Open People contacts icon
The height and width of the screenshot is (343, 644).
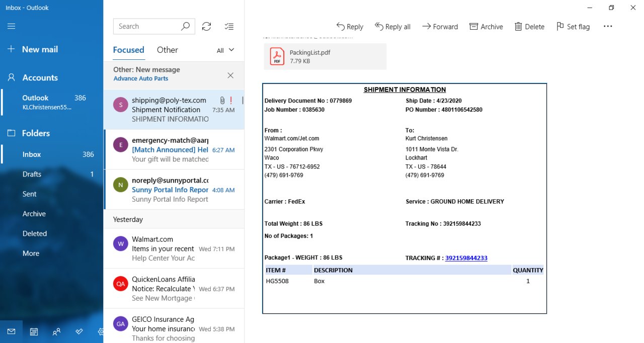(x=56, y=331)
